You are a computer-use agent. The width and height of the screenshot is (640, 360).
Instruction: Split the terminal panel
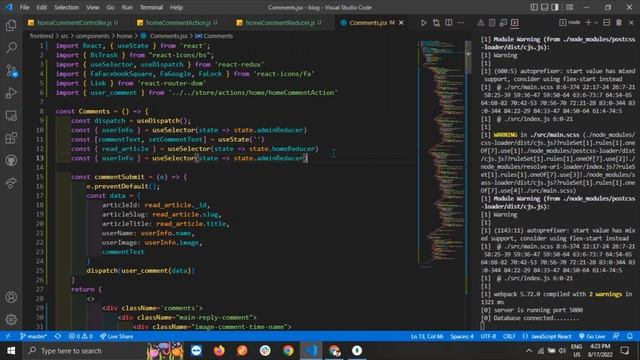click(607, 23)
